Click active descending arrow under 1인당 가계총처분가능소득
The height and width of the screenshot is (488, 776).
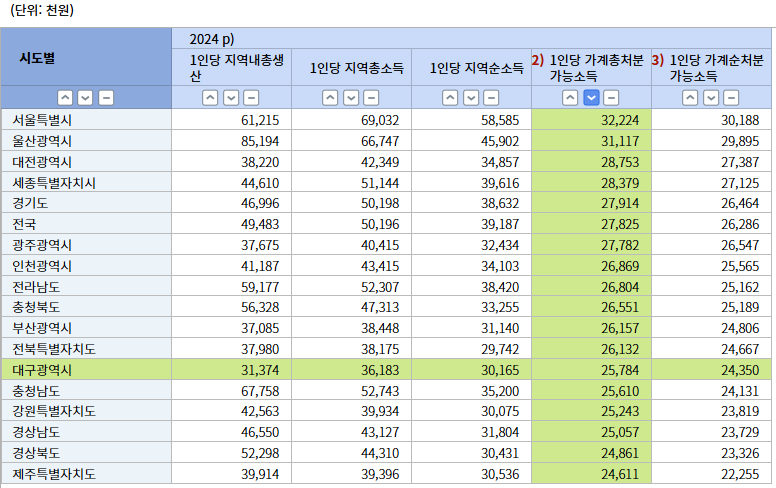590,98
